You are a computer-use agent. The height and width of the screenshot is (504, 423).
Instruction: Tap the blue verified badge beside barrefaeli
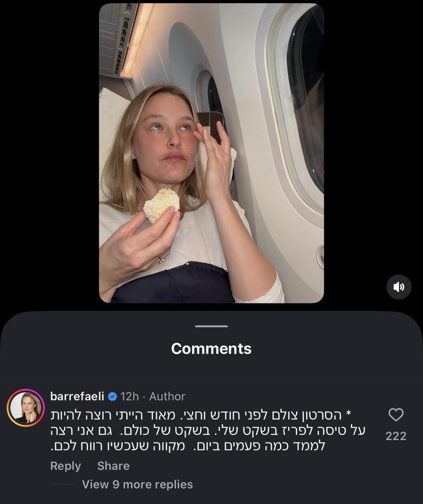click(112, 396)
